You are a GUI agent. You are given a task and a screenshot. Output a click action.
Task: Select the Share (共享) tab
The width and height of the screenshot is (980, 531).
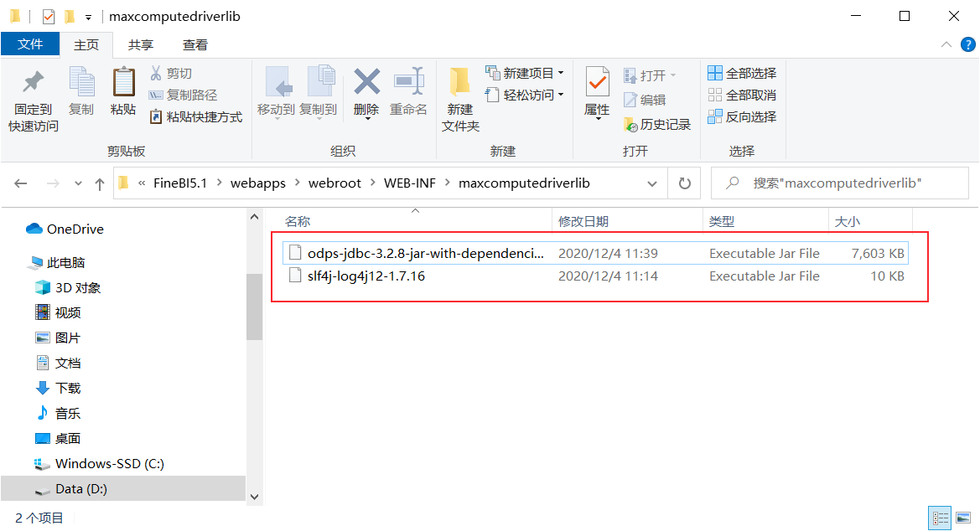141,45
